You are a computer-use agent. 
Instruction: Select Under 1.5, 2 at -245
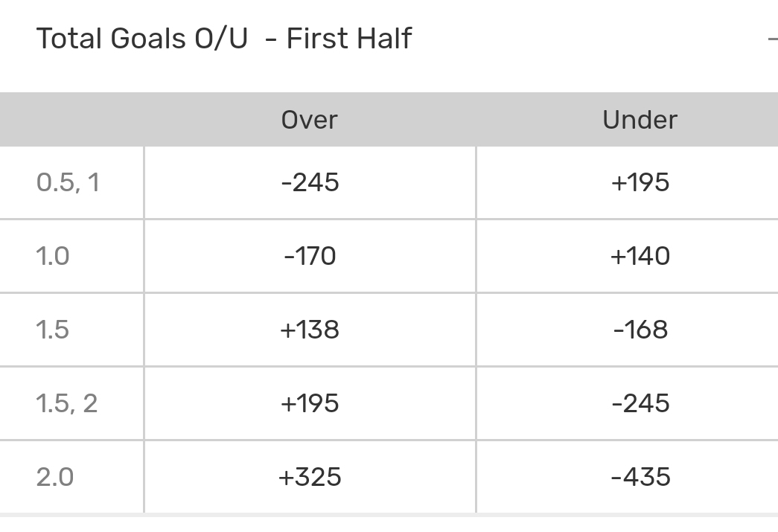pyautogui.click(x=640, y=403)
